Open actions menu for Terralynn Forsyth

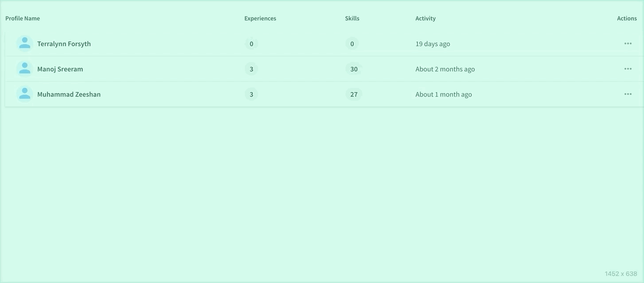click(628, 43)
